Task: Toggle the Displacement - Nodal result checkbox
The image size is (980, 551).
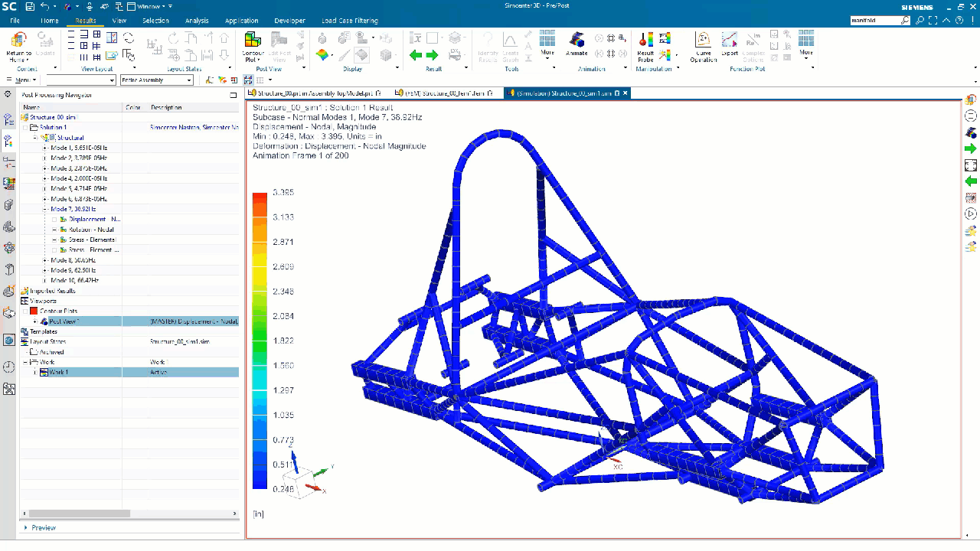Action: [x=55, y=220]
